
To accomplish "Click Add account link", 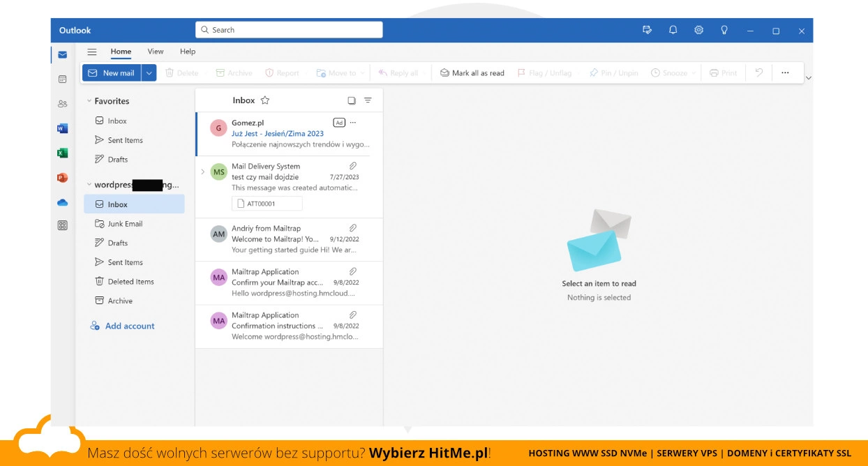I will click(123, 326).
